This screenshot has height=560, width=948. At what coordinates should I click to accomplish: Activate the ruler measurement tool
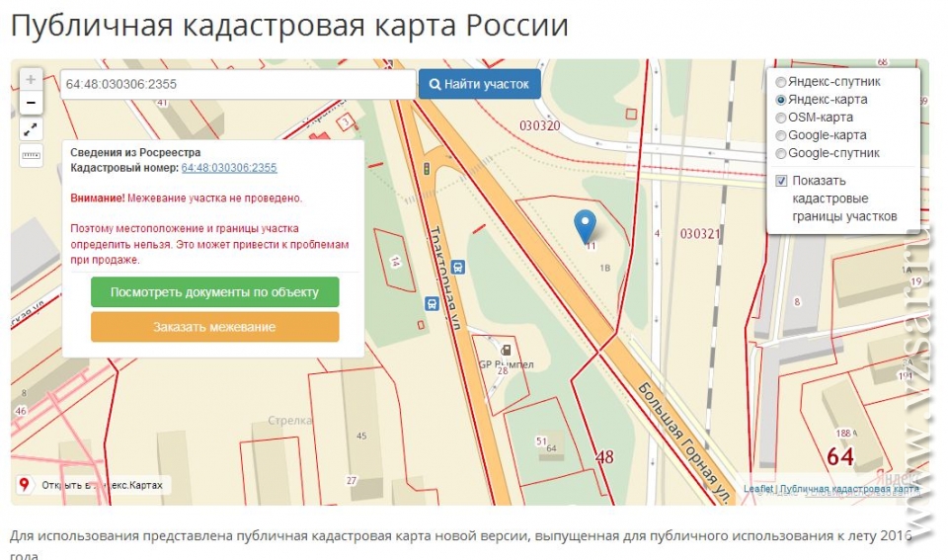pyautogui.click(x=31, y=155)
